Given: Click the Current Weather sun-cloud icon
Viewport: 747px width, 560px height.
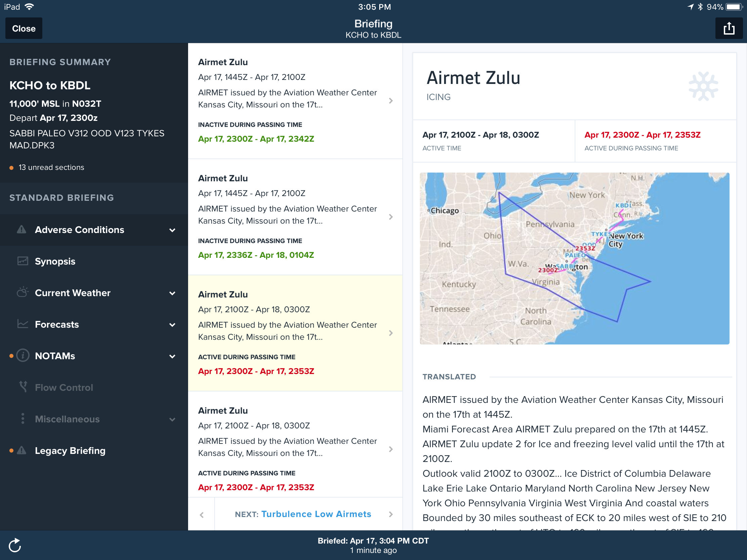Looking at the screenshot, I should click(23, 293).
